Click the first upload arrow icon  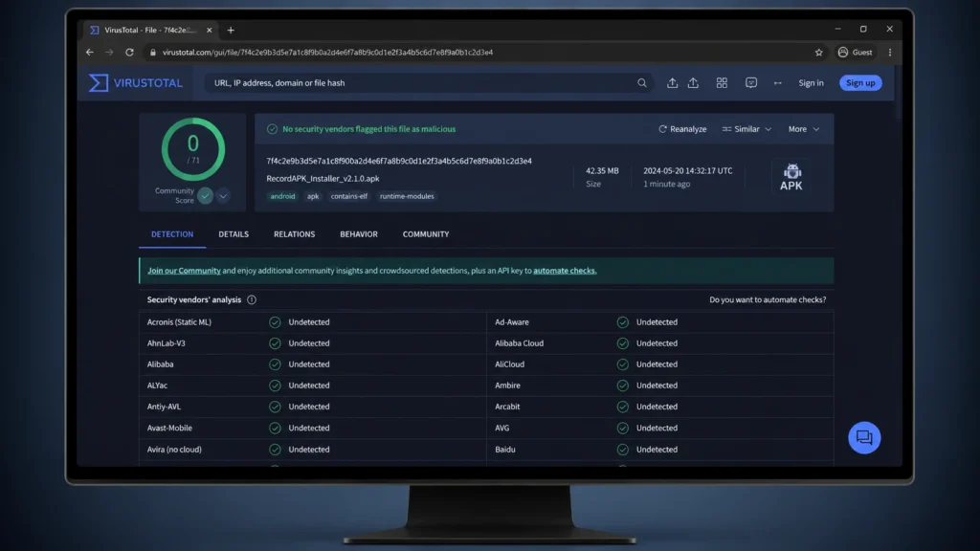tap(672, 82)
